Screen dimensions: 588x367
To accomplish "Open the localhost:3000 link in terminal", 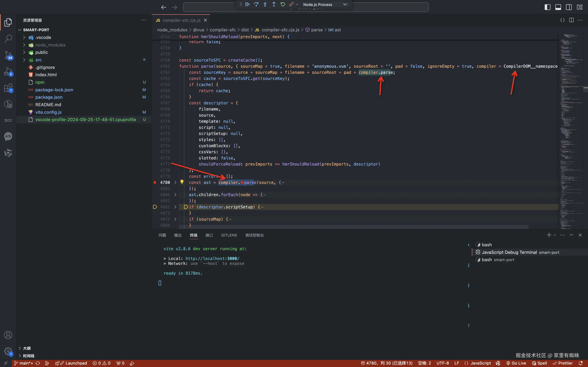I will 212,258.
